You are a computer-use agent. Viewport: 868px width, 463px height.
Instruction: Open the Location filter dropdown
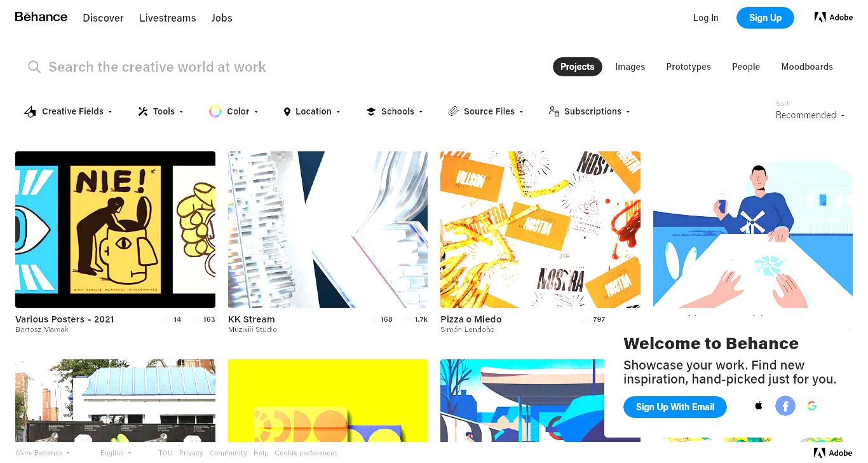312,111
